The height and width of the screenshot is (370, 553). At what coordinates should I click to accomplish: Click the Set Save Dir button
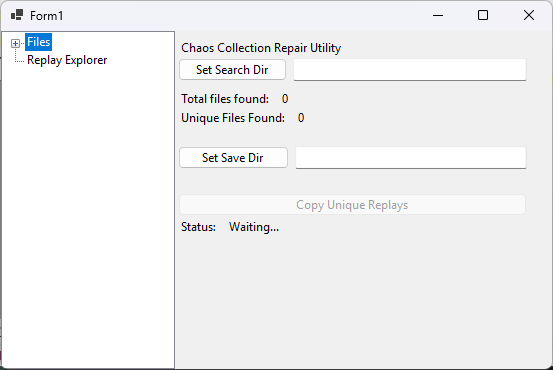tap(233, 158)
